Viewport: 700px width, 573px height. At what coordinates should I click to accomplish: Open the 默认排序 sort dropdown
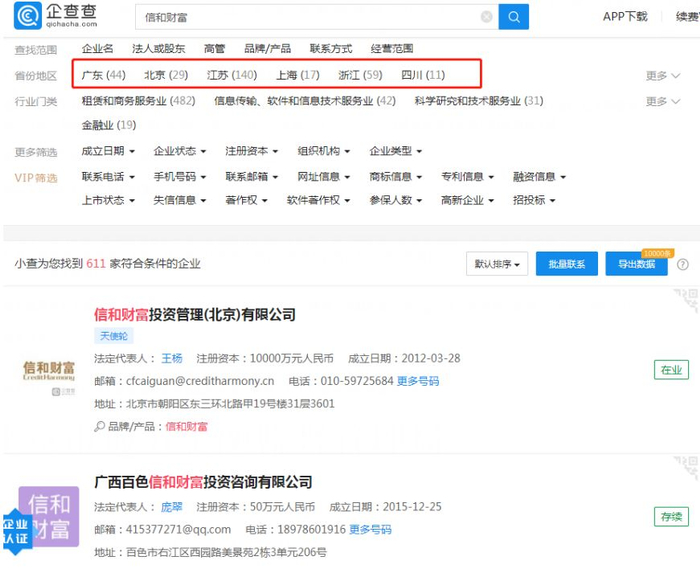(497, 264)
